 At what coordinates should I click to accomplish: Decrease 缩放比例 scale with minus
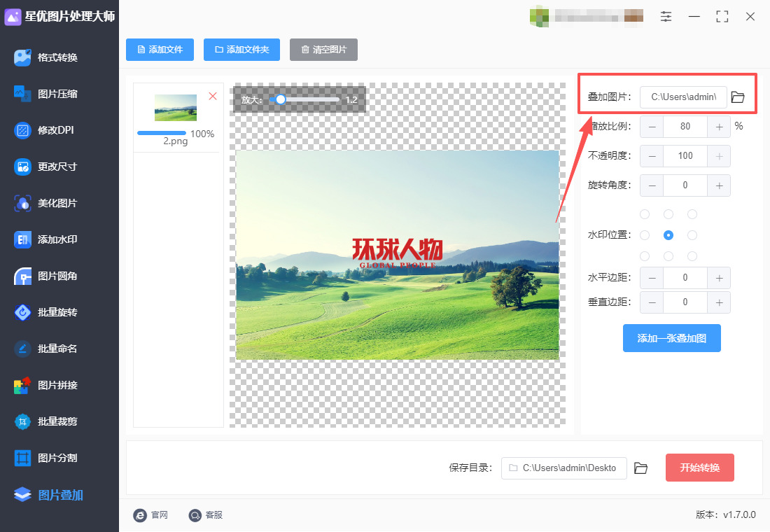tap(652, 127)
